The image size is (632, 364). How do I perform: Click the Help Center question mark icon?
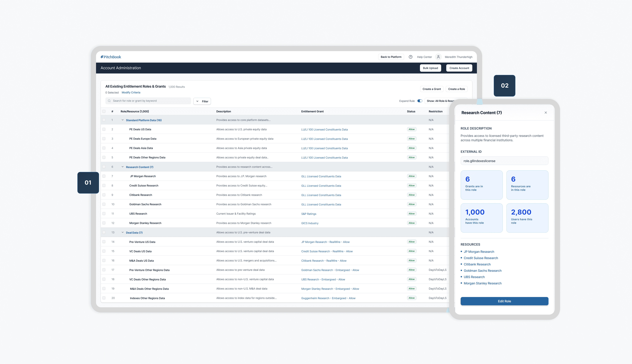[x=411, y=57]
